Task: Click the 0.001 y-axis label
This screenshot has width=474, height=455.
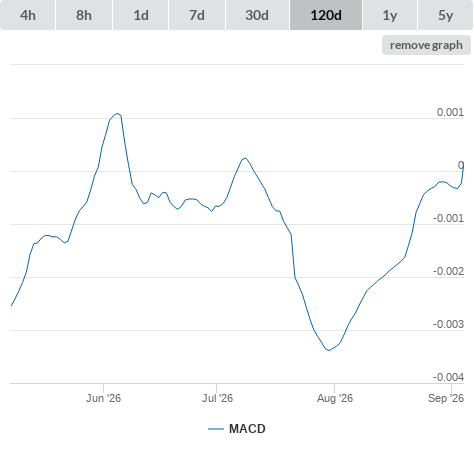Action: coord(450,112)
